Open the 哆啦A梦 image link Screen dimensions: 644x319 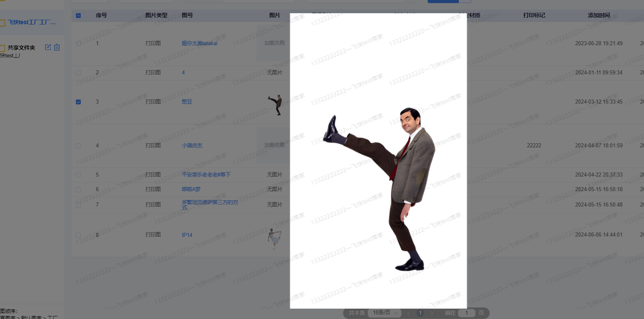191,189
